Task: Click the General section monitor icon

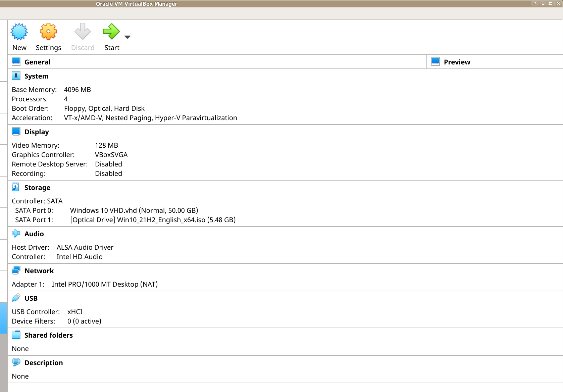Action: tap(16, 61)
